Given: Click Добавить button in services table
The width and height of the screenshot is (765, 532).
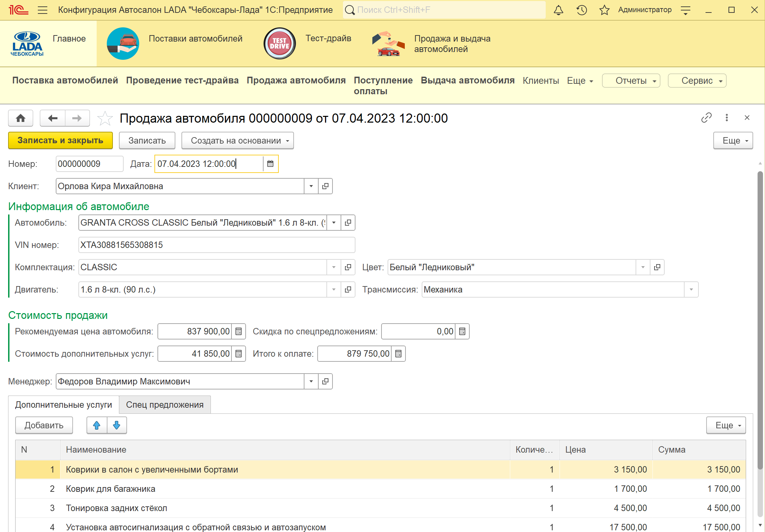Looking at the screenshot, I should point(44,425).
